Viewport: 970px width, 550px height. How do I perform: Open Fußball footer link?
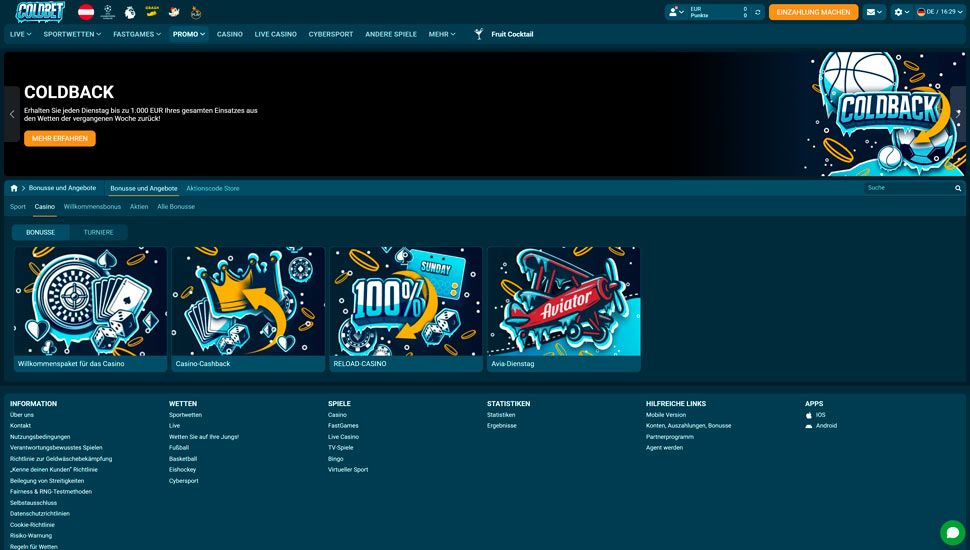[179, 448]
